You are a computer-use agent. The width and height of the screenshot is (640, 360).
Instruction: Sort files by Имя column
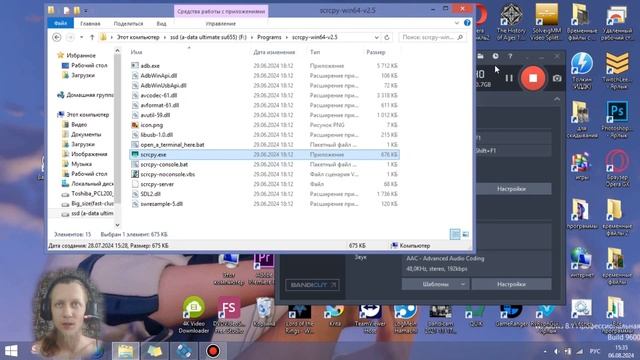136,52
